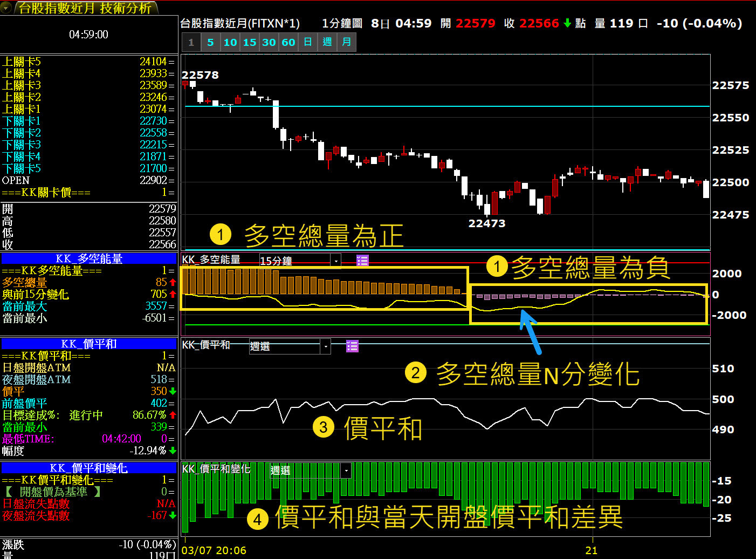Viewport: 756px width, 559px height.
Task: Click the blue KK_多空能量 header in left panel
Action: pyautogui.click(x=89, y=259)
